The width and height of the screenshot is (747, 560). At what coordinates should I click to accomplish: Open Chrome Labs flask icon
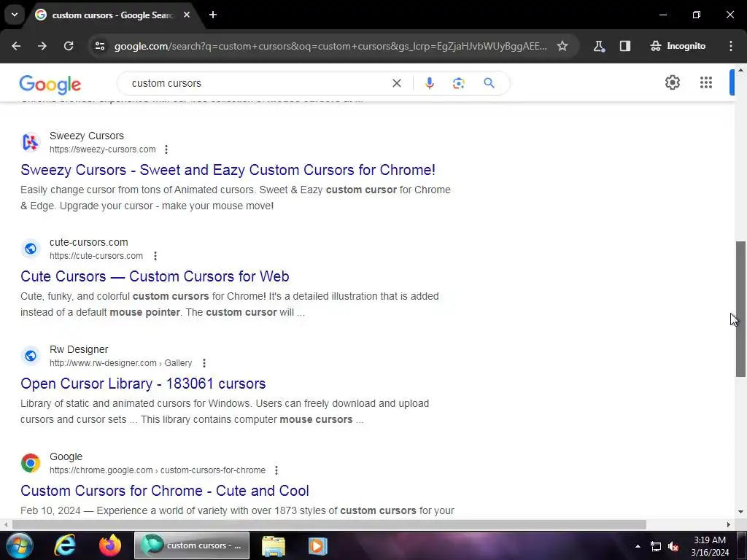pos(599,46)
